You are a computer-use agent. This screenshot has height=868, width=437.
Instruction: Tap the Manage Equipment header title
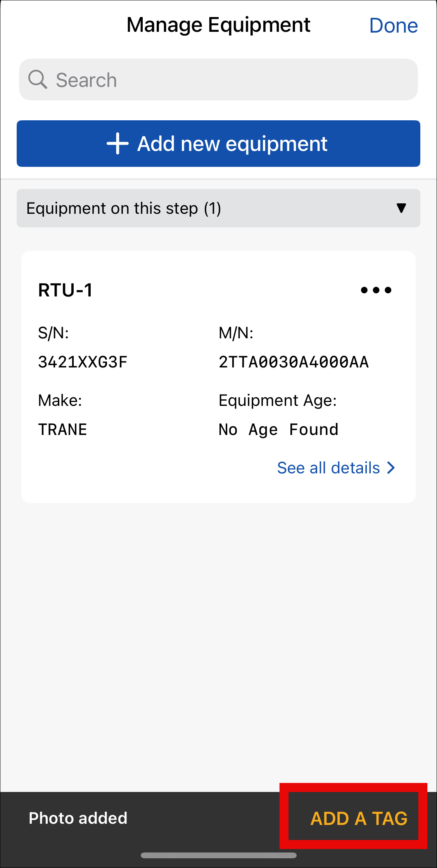pyautogui.click(x=218, y=25)
